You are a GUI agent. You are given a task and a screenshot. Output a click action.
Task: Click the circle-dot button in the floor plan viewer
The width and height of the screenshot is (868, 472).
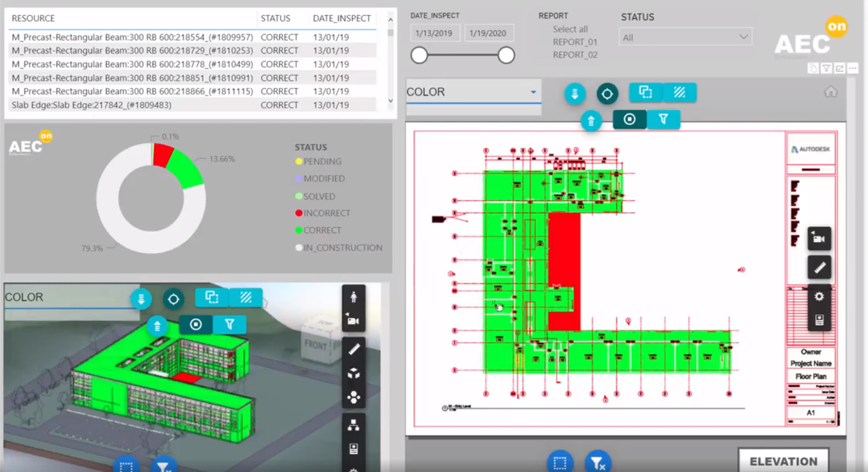tap(629, 119)
